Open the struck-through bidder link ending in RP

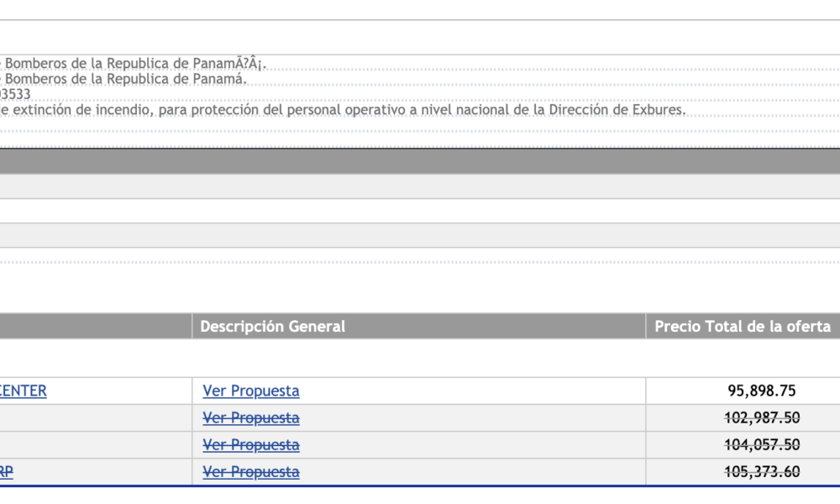pyautogui.click(x=7, y=472)
